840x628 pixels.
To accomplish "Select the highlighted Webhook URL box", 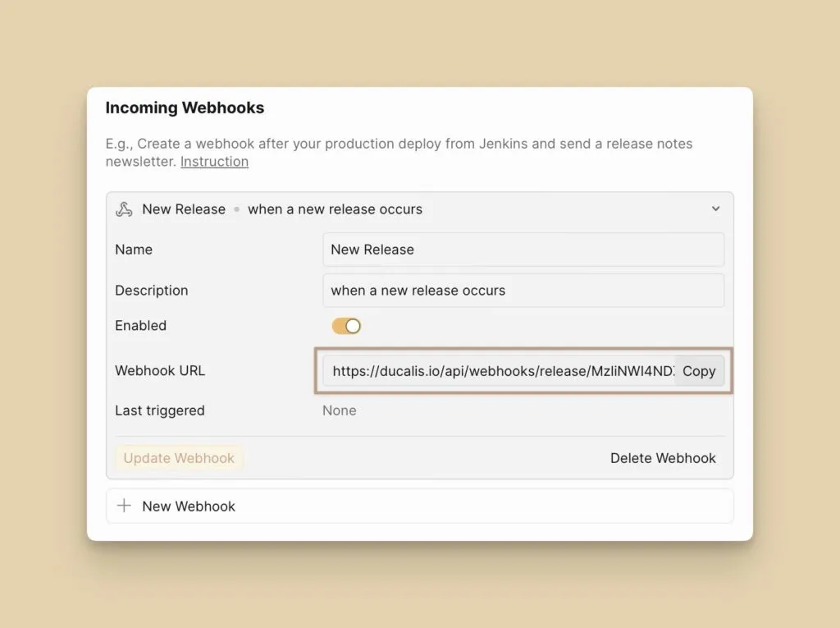I will coord(523,371).
